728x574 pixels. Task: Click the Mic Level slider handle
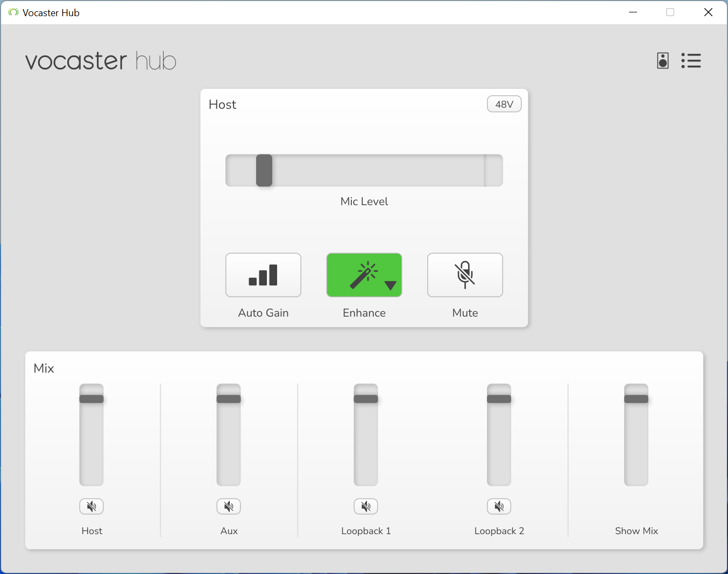264,170
